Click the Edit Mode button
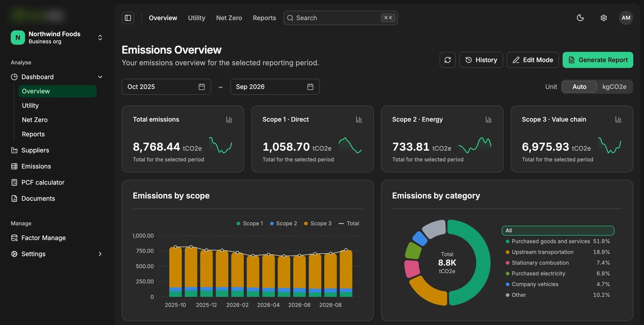644x325 pixels. [533, 60]
